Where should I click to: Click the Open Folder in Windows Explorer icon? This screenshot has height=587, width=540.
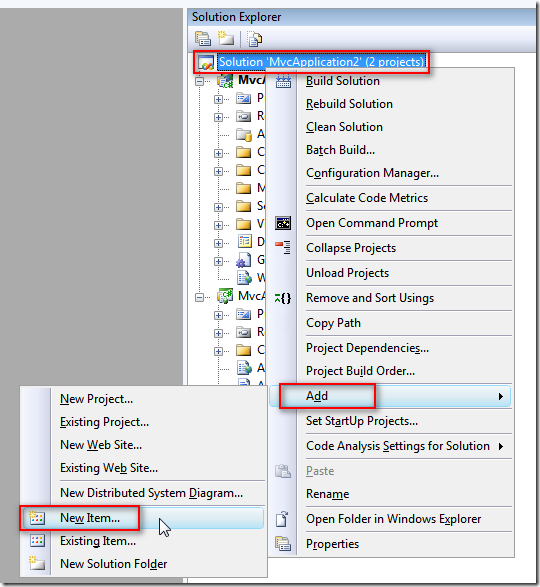[282, 519]
